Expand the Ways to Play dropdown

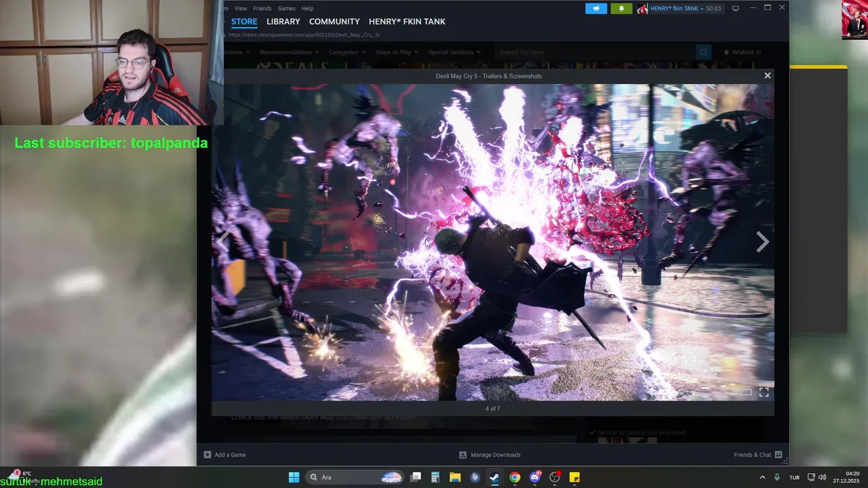point(397,52)
